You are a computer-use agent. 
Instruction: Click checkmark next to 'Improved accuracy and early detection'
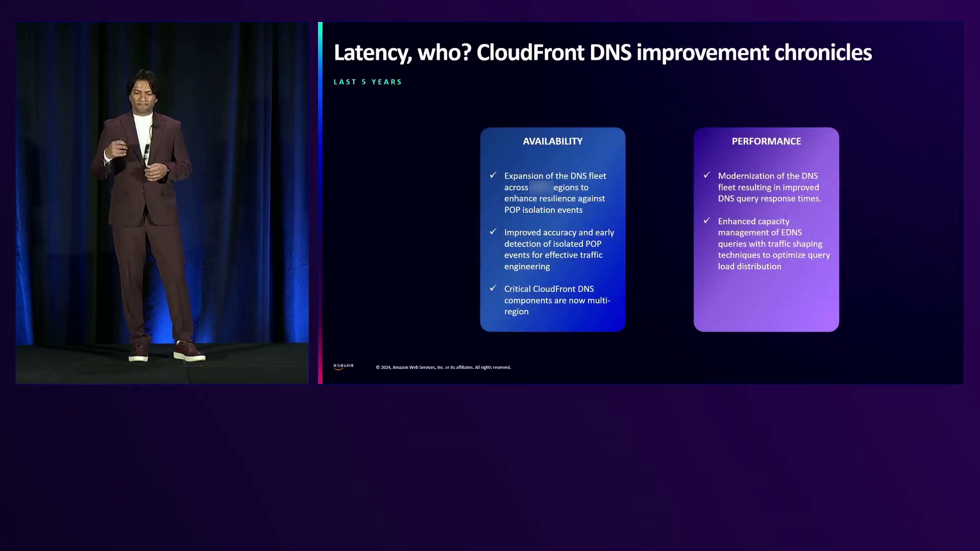493,232
